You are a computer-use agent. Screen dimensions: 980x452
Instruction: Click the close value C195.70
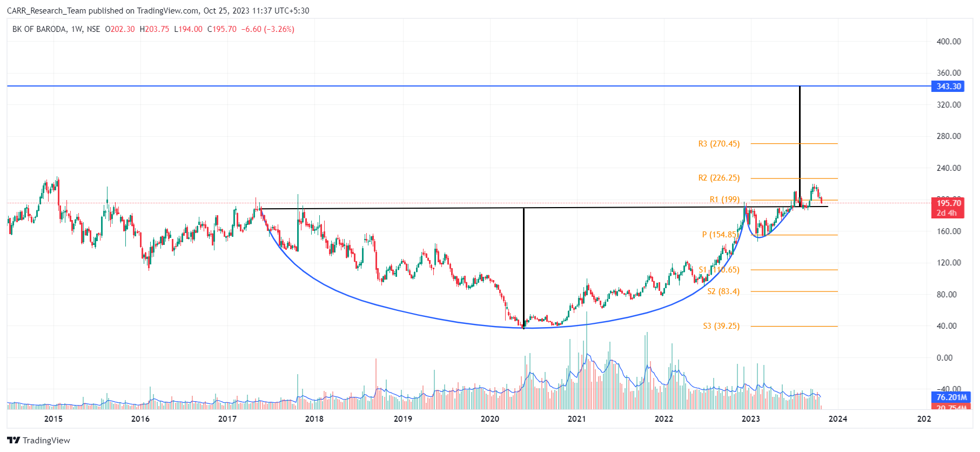(x=222, y=29)
